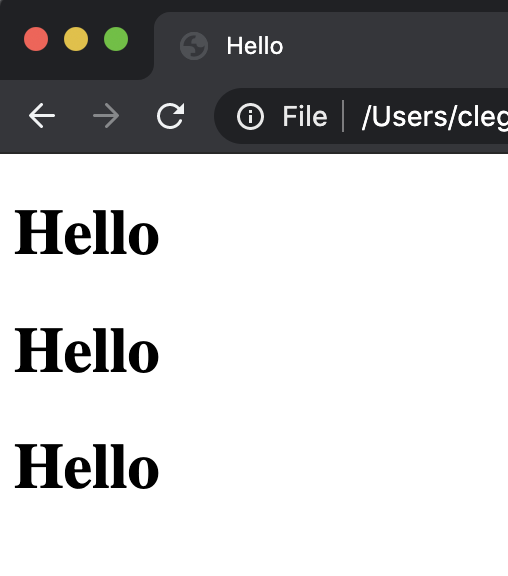Go back with the left arrow

tap(42, 116)
